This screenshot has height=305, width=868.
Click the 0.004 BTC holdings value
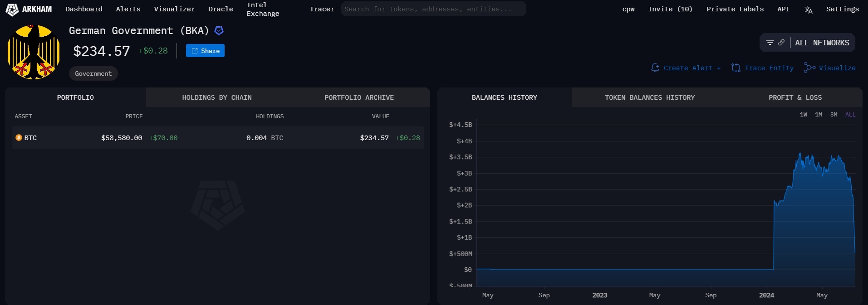[x=265, y=138]
